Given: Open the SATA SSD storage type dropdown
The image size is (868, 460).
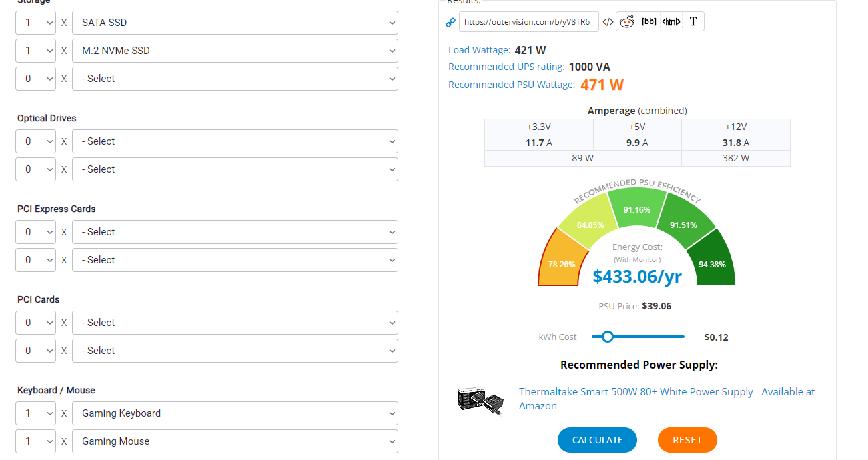Looking at the screenshot, I should click(235, 23).
